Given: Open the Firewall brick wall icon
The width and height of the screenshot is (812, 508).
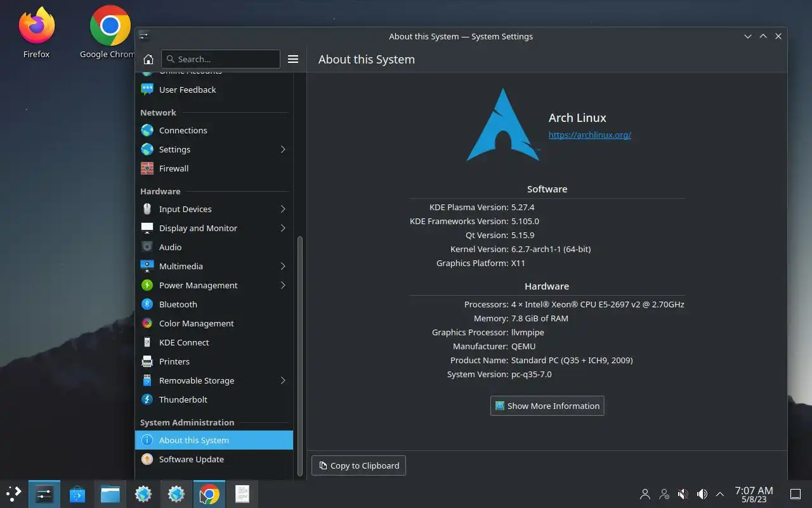Looking at the screenshot, I should 147,168.
